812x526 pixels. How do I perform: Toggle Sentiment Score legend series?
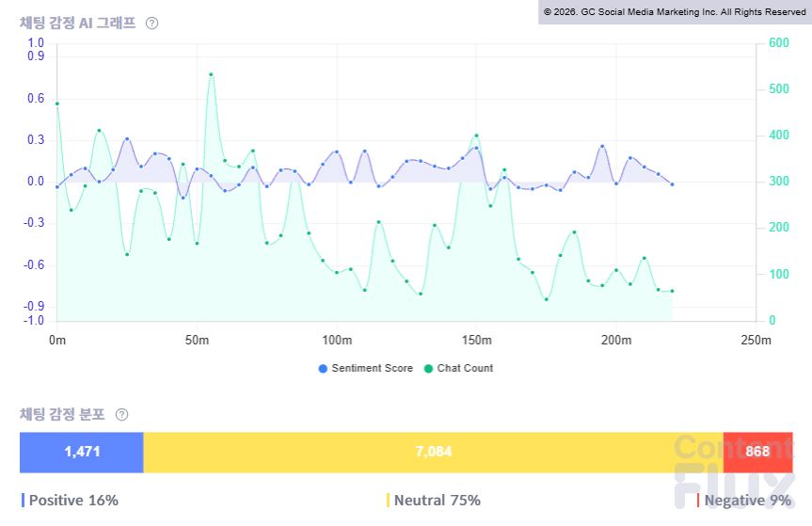tap(366, 368)
